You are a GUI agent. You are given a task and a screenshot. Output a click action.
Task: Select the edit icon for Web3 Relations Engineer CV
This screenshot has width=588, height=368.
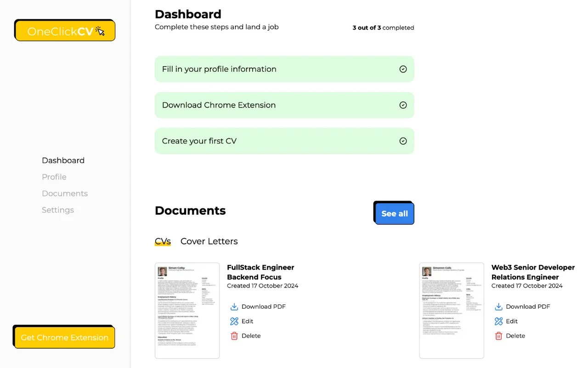pos(498,321)
